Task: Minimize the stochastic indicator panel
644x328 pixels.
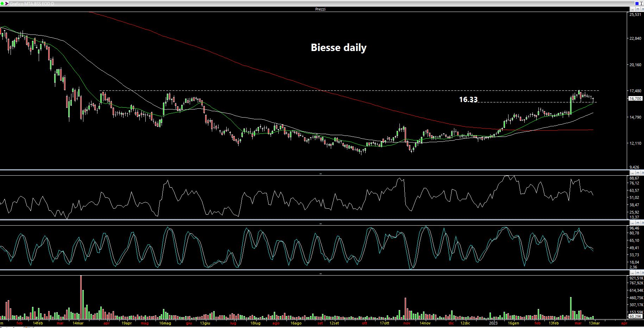Action: click(632, 223)
